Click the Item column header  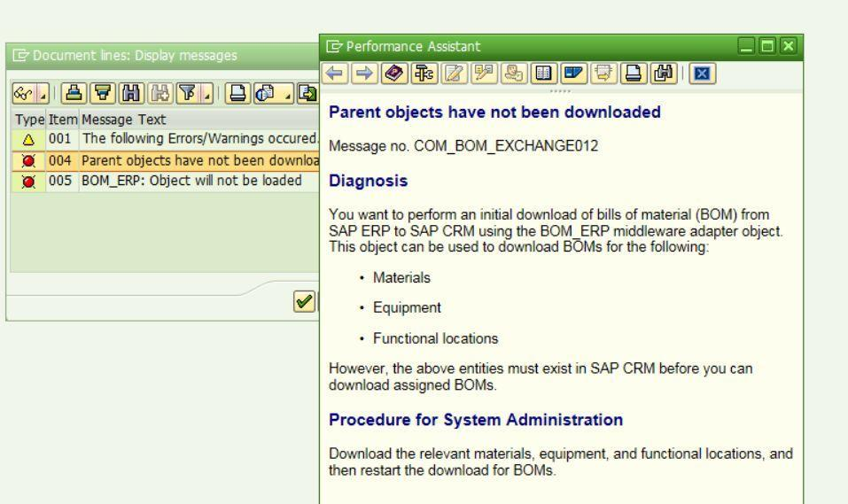63,120
